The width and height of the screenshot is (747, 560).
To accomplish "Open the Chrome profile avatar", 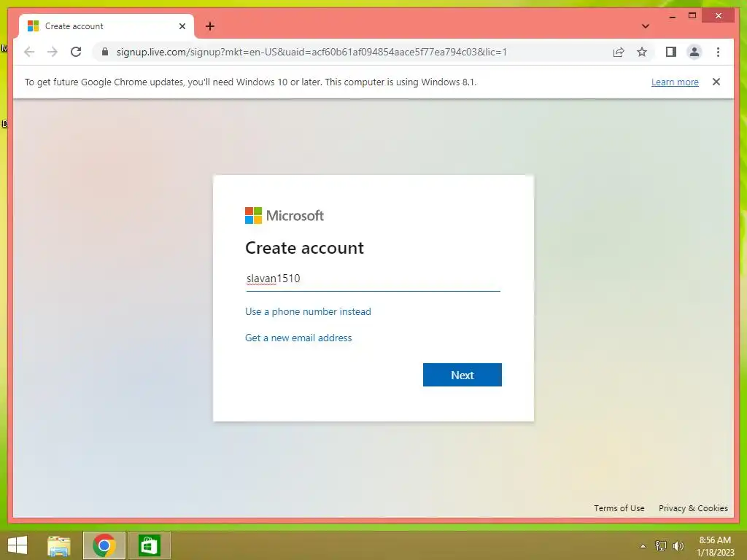I will 694,52.
